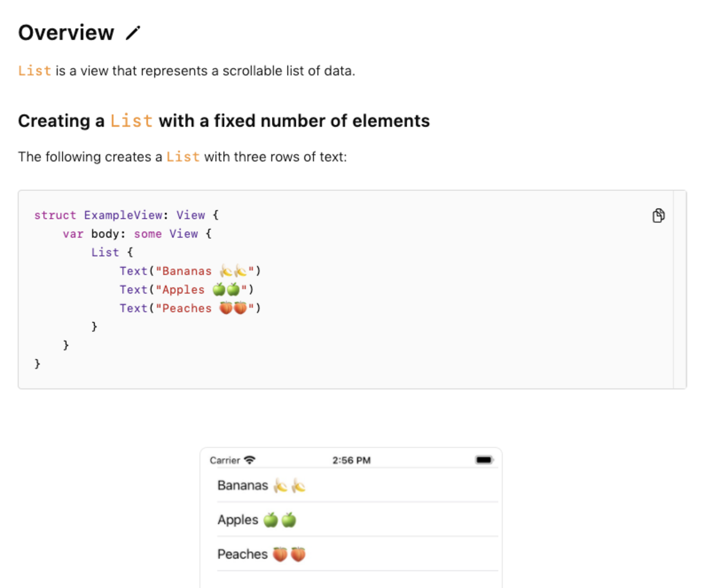Click the Text("Apples") code line
Viewport: 704px width, 588px height.
click(186, 290)
